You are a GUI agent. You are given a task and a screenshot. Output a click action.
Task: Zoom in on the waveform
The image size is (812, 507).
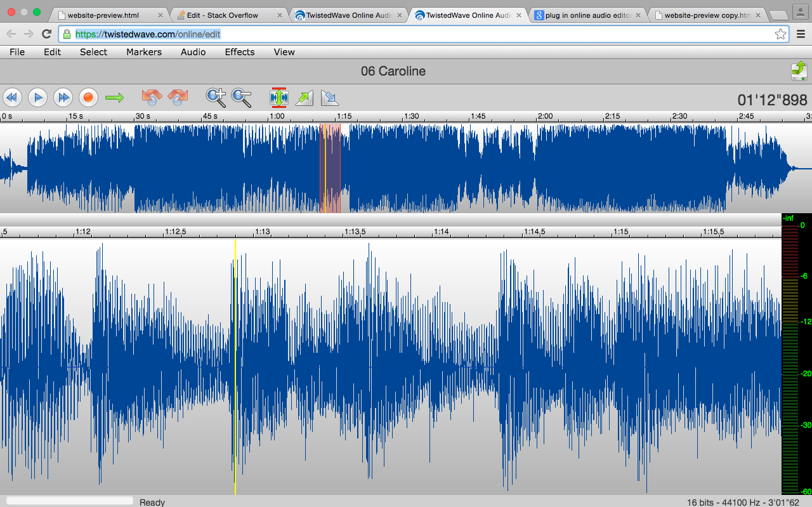216,98
